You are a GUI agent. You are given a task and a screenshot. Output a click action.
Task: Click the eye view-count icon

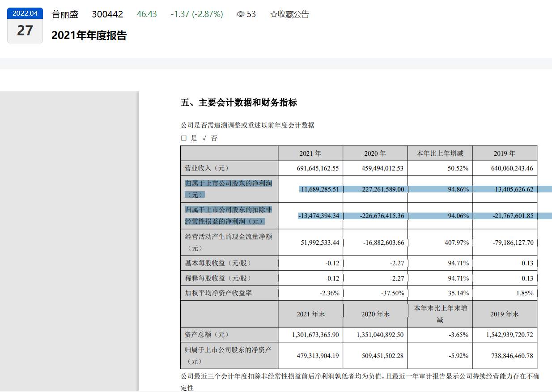[x=241, y=14]
